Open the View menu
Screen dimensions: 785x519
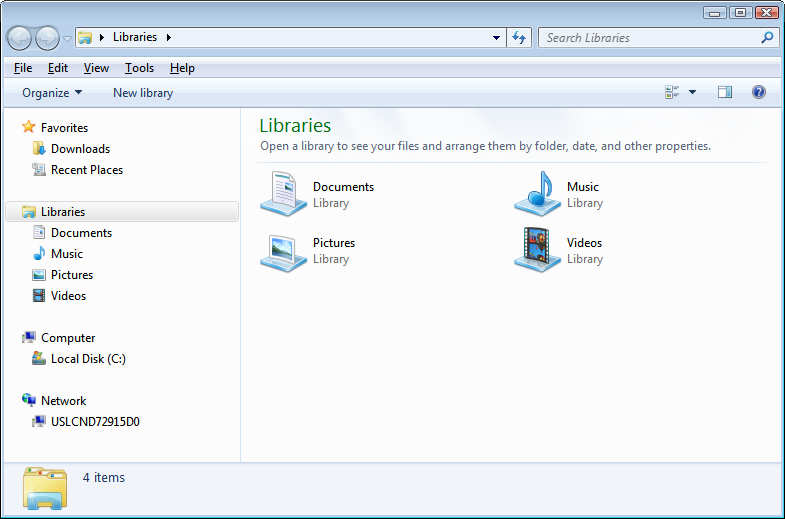pyautogui.click(x=96, y=68)
